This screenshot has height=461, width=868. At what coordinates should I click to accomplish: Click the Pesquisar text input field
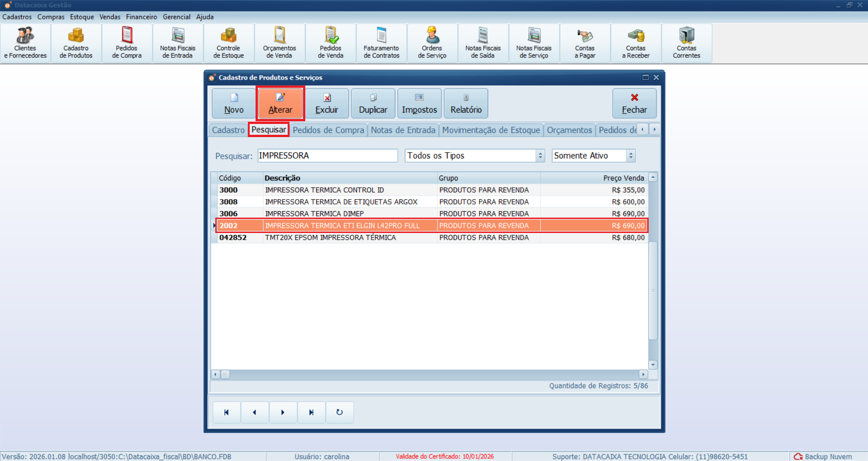327,156
